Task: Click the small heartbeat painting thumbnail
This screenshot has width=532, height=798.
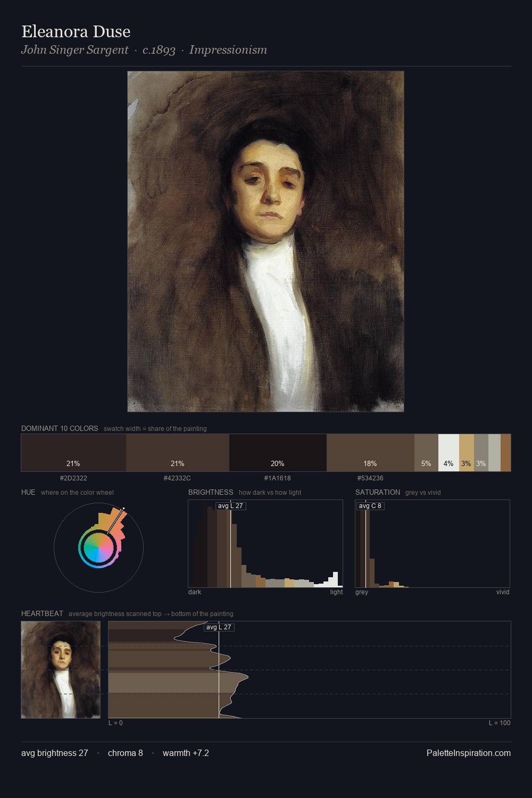Action: (x=61, y=670)
